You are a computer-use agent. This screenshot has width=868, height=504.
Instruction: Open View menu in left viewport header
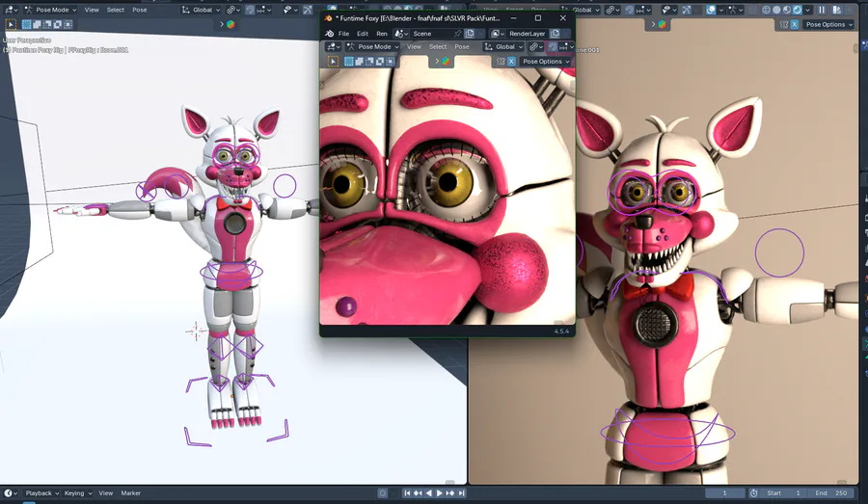click(92, 10)
